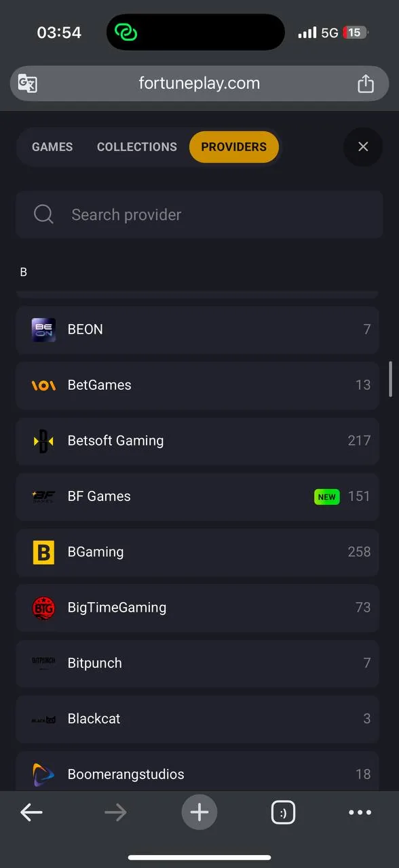This screenshot has height=868, width=399.
Task: Open the Bitpunch provider entry
Action: [197, 663]
